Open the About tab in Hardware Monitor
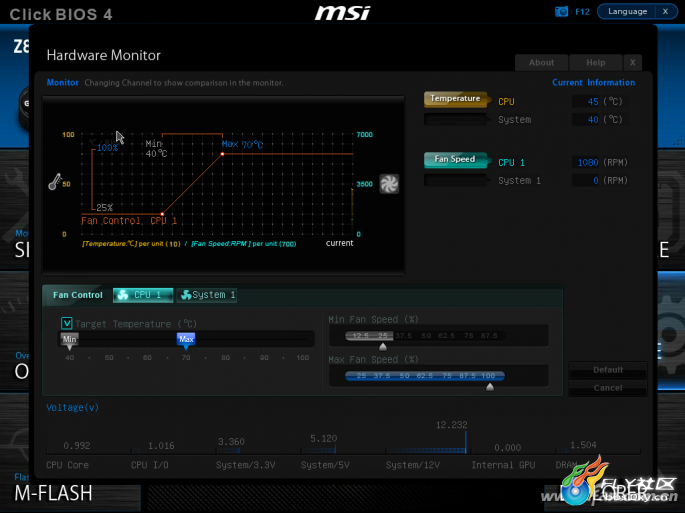This screenshot has width=685, height=513. [541, 62]
